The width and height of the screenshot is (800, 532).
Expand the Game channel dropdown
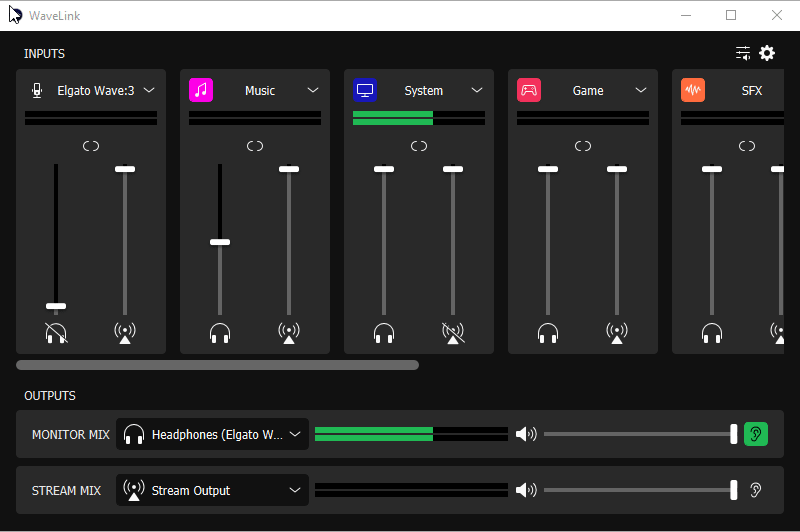click(x=641, y=90)
